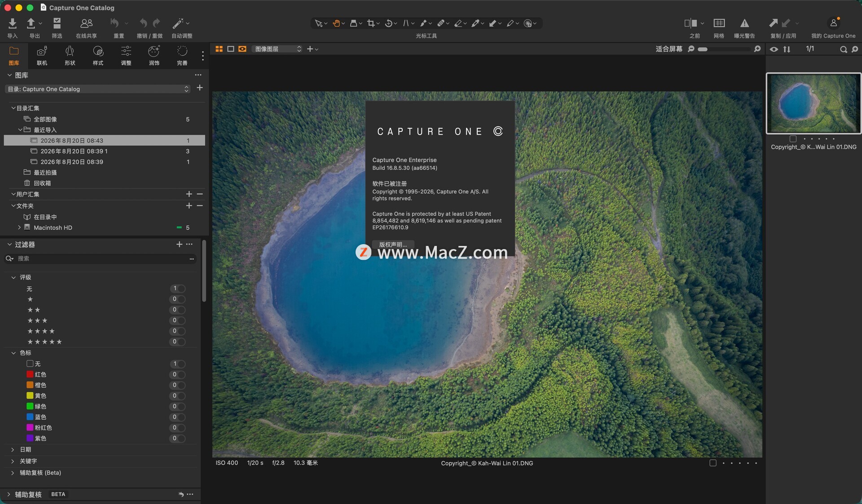
Task: Select the Crop cursor tool
Action: point(371,23)
